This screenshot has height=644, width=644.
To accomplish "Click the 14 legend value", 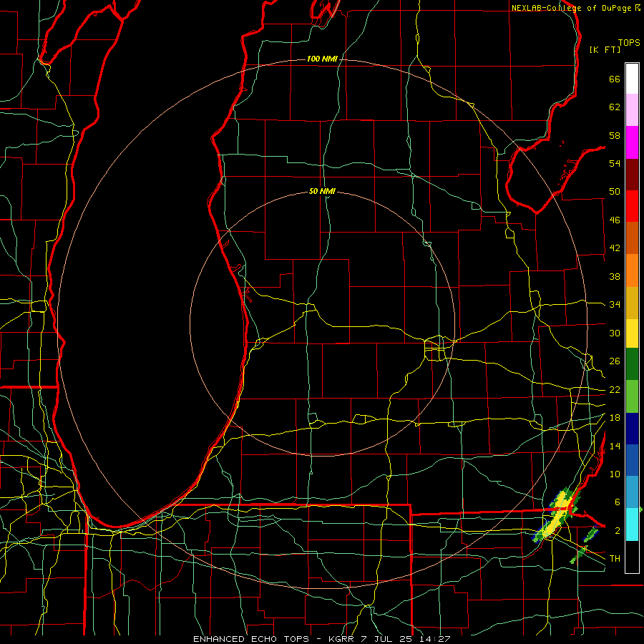I will tap(615, 446).
